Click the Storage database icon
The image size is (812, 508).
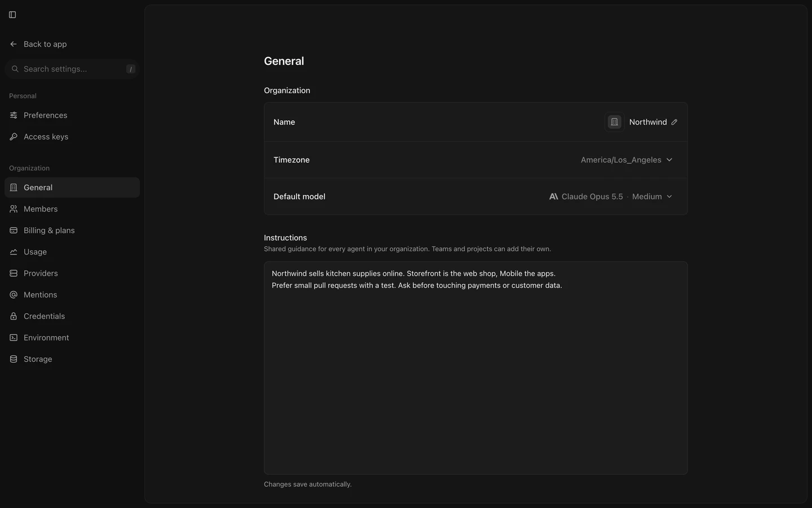14,359
